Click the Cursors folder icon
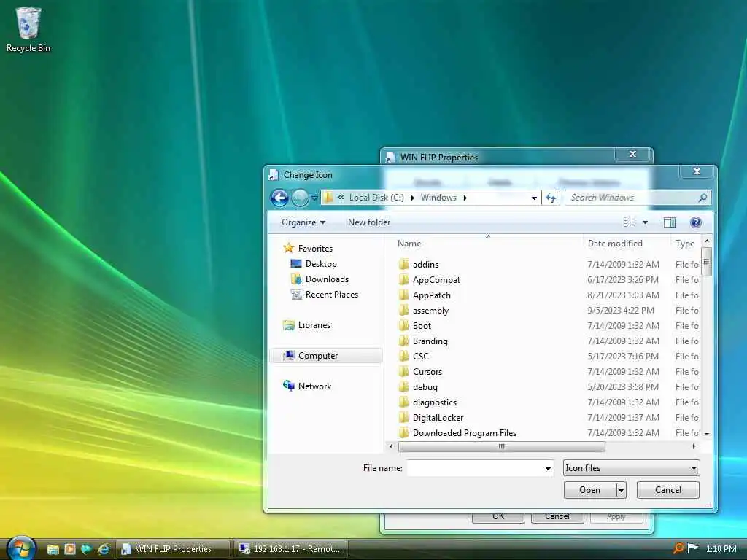Viewport: 747px width, 560px height. [x=403, y=371]
